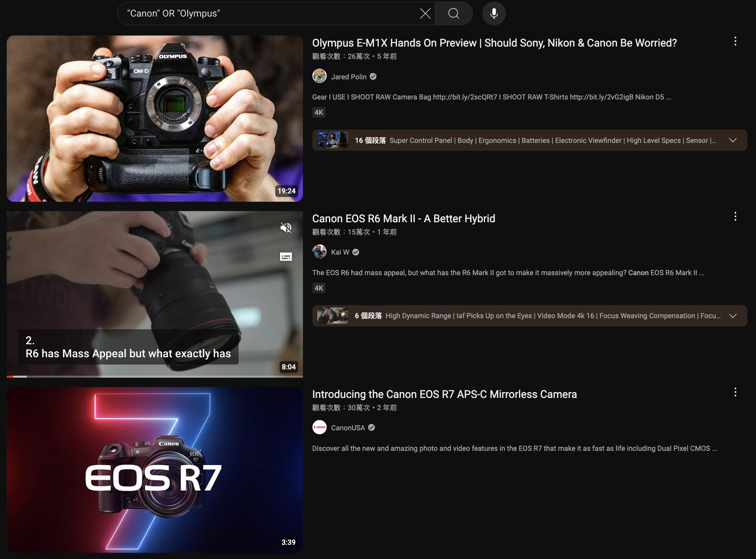Seek along the R6 Mark II preview progress bar

(155, 377)
